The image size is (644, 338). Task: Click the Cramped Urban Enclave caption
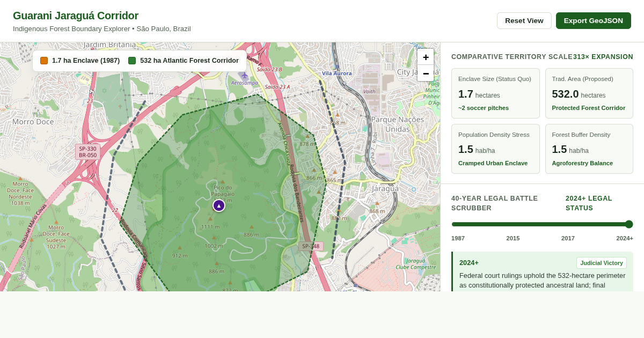(493, 163)
